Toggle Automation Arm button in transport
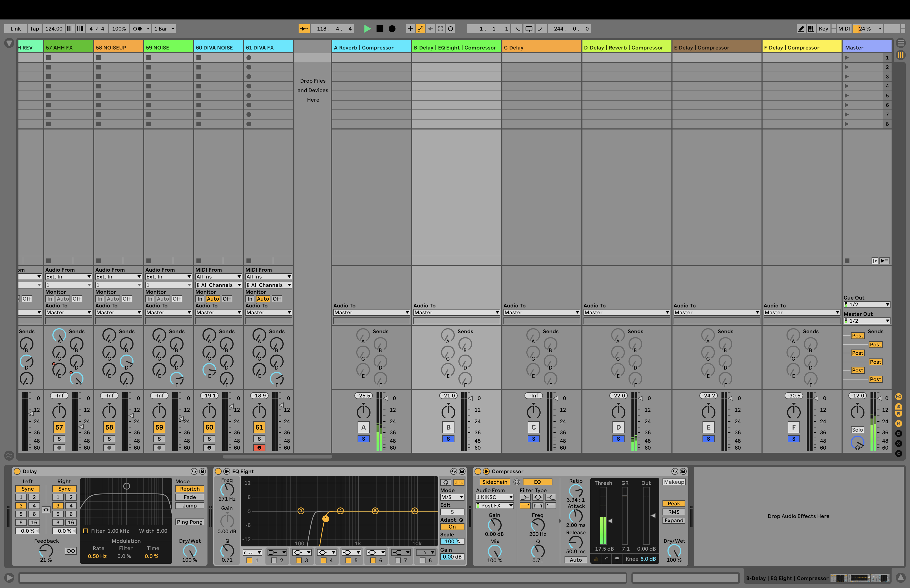 (x=421, y=29)
